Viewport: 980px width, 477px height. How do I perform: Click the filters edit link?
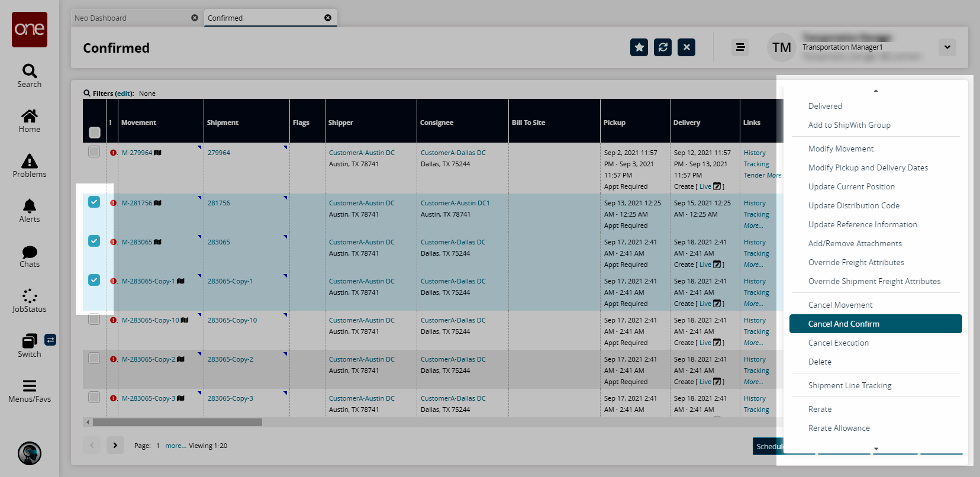click(124, 94)
